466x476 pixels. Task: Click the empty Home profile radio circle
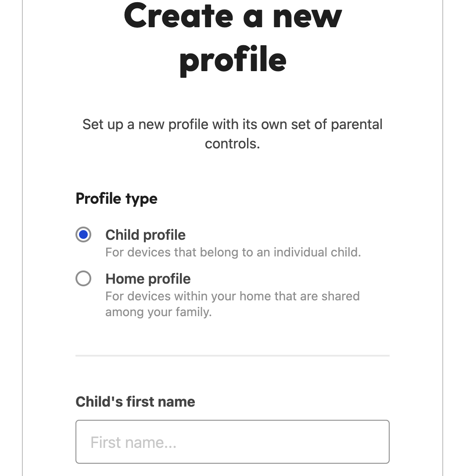click(83, 278)
